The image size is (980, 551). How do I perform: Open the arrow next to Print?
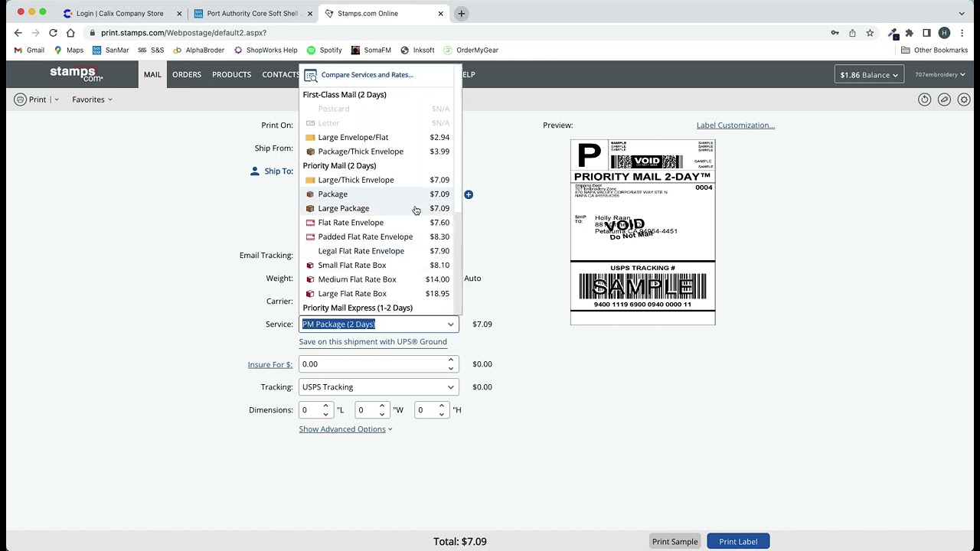tap(56, 100)
